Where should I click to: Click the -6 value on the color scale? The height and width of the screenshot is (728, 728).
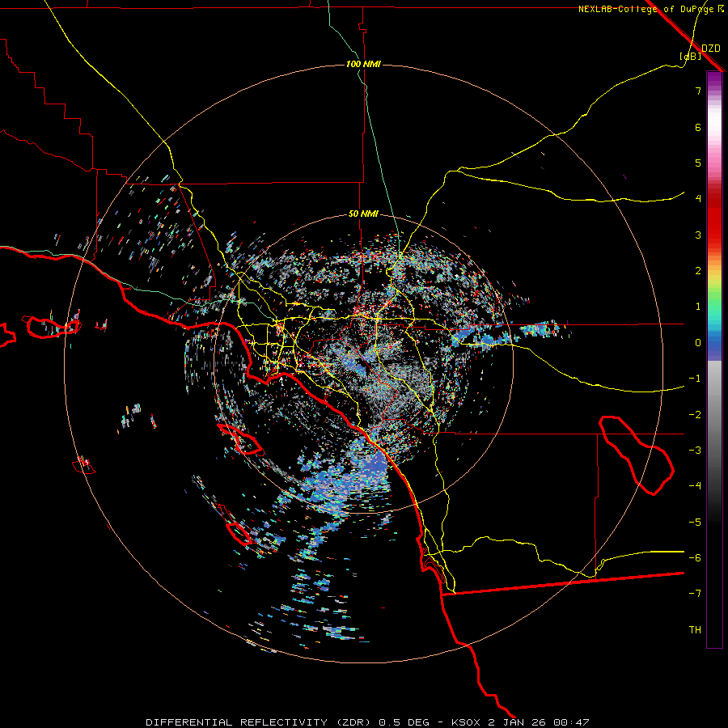click(695, 558)
